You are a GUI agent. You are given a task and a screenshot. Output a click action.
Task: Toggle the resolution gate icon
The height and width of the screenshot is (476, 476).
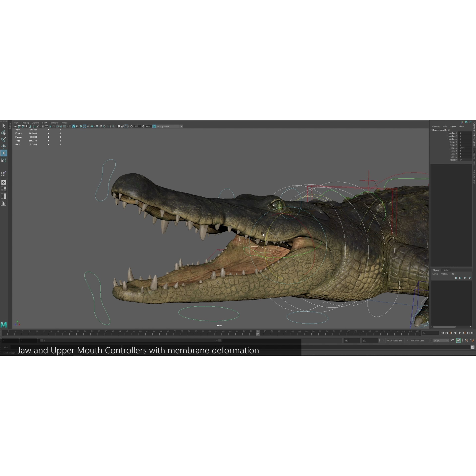click(50, 126)
